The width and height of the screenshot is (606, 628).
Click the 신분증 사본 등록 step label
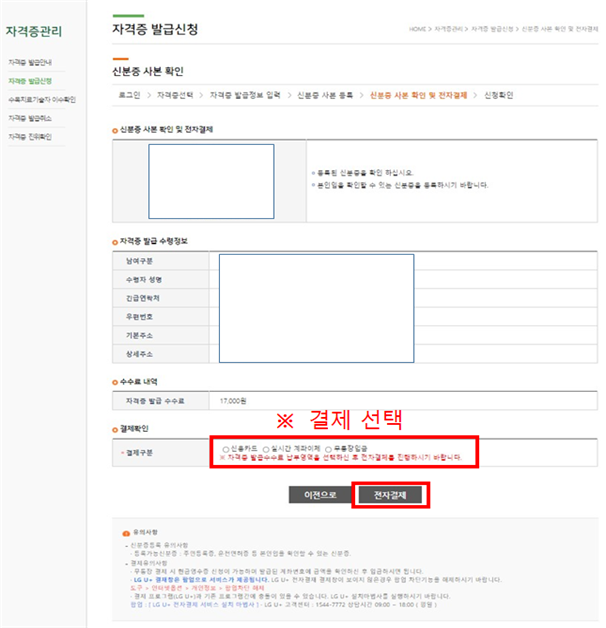click(325, 95)
